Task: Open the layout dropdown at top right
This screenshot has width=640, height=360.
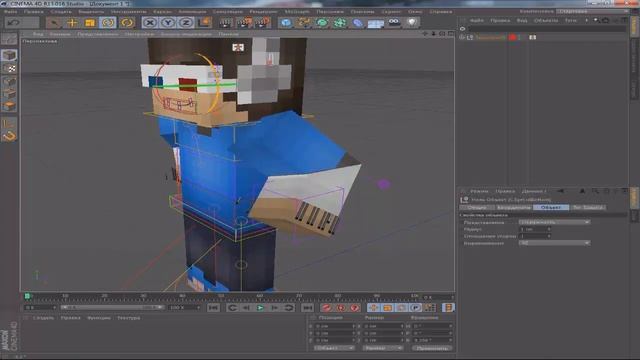Action: (x=593, y=11)
